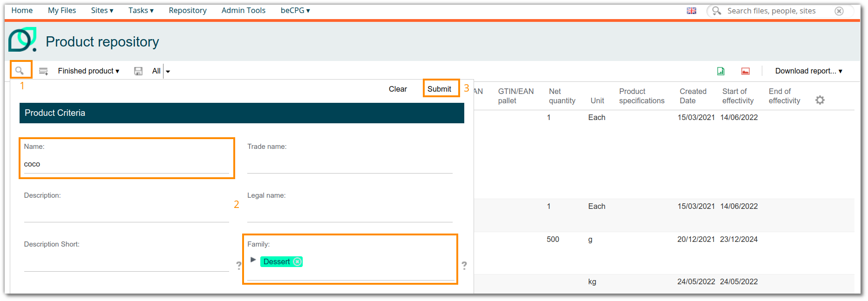The image size is (868, 301).
Task: Clear the top search box
Action: 839,11
